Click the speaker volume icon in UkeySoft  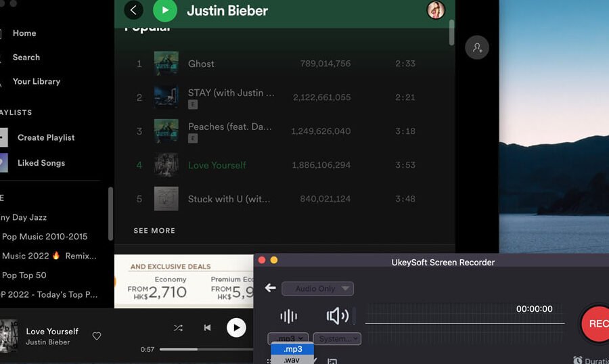pyautogui.click(x=337, y=315)
